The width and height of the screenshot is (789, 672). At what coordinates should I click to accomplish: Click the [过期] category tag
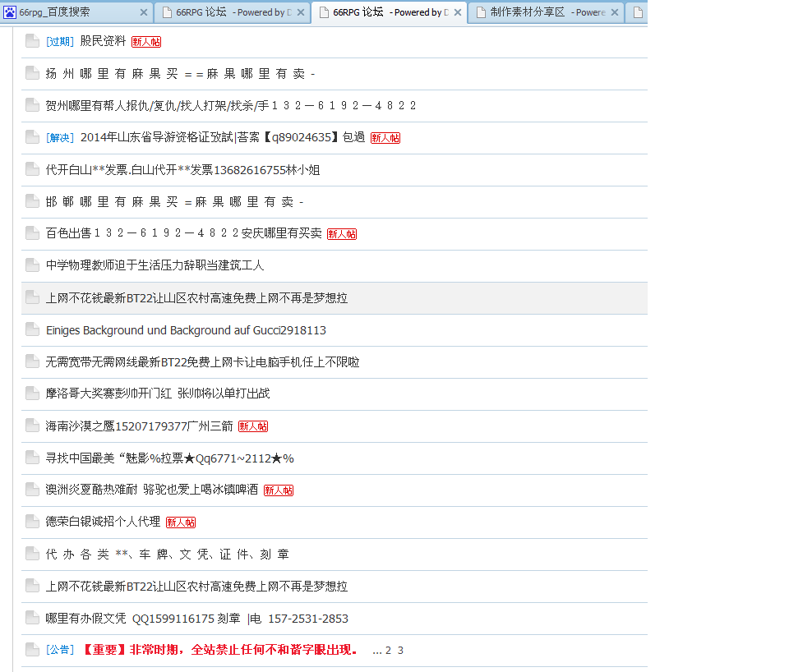[x=60, y=41]
